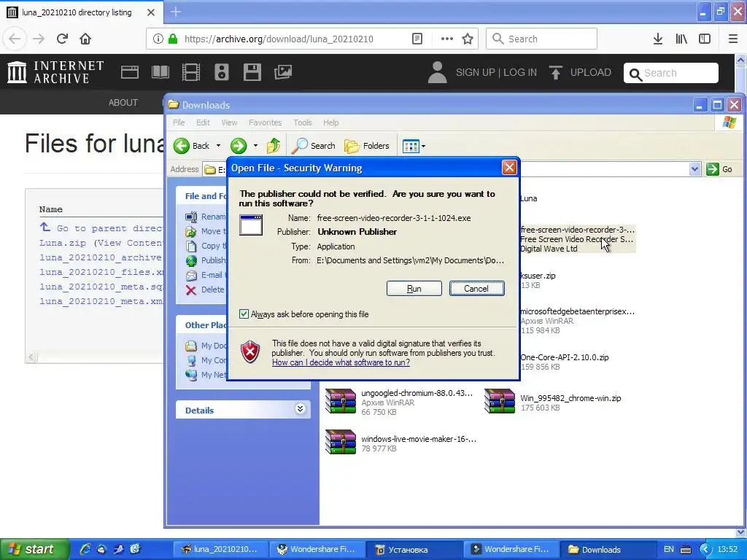The height and width of the screenshot is (560, 747).
Task: Open the Favorites menu in Downloads window
Action: point(266,122)
